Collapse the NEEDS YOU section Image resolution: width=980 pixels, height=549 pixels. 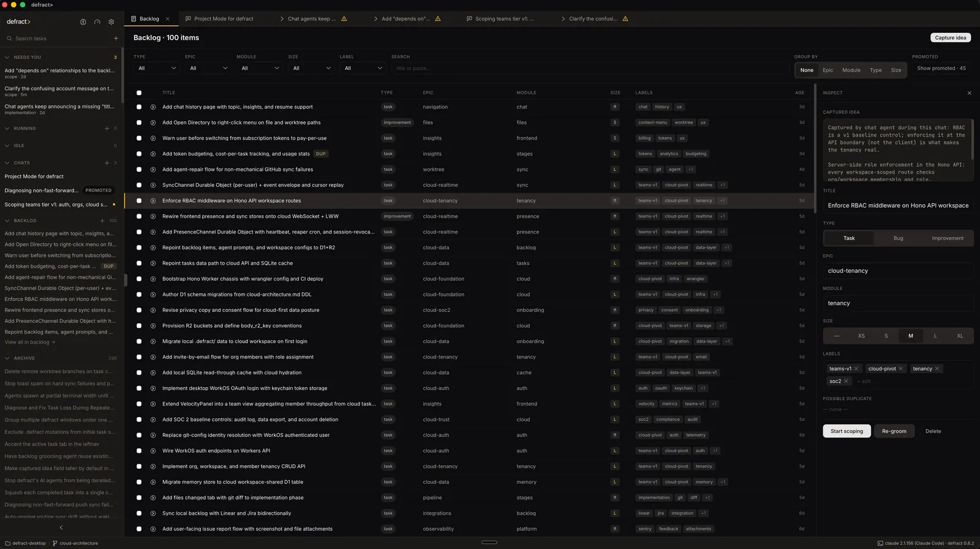(7, 57)
